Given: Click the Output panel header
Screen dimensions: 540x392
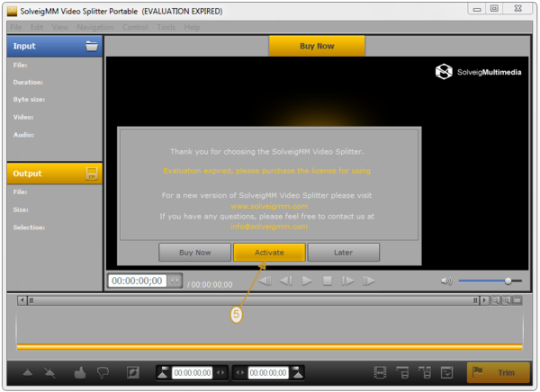Looking at the screenshot, I should pyautogui.click(x=54, y=174).
